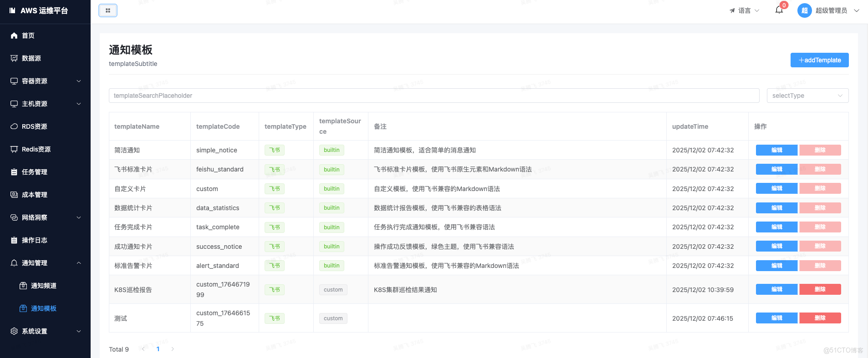Edit the 数据统计卡片 template
The height and width of the screenshot is (358, 868).
point(776,208)
